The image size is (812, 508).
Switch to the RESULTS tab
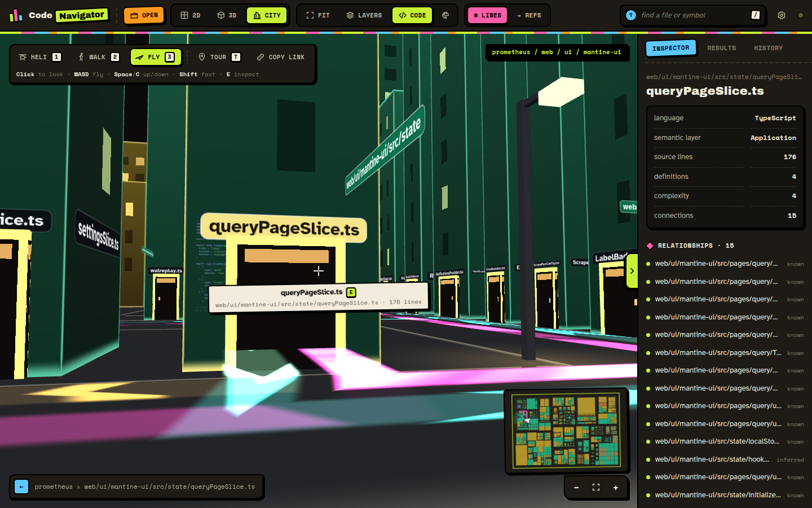pyautogui.click(x=722, y=48)
